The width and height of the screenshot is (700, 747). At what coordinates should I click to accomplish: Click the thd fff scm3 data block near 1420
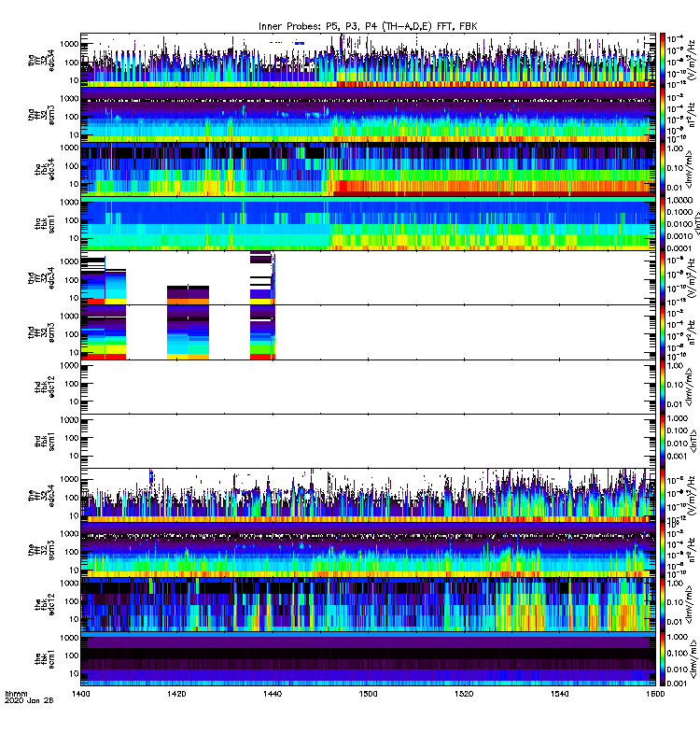pos(189,332)
